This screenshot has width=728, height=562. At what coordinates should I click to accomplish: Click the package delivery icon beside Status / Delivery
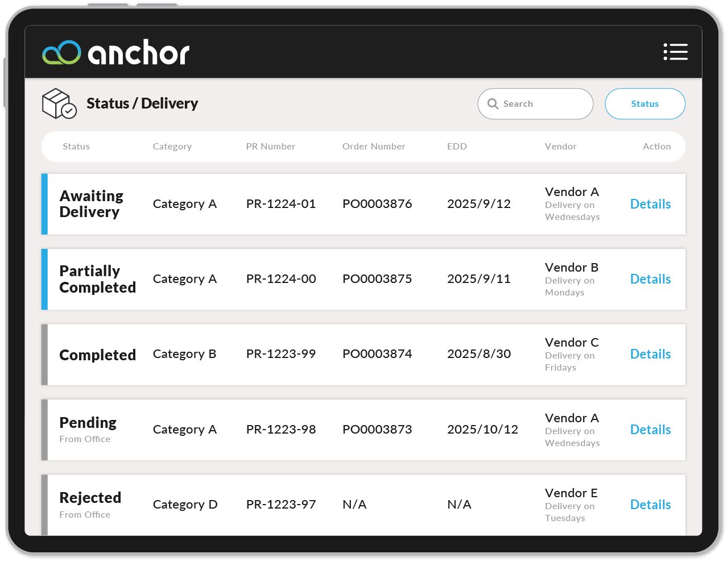pyautogui.click(x=59, y=103)
